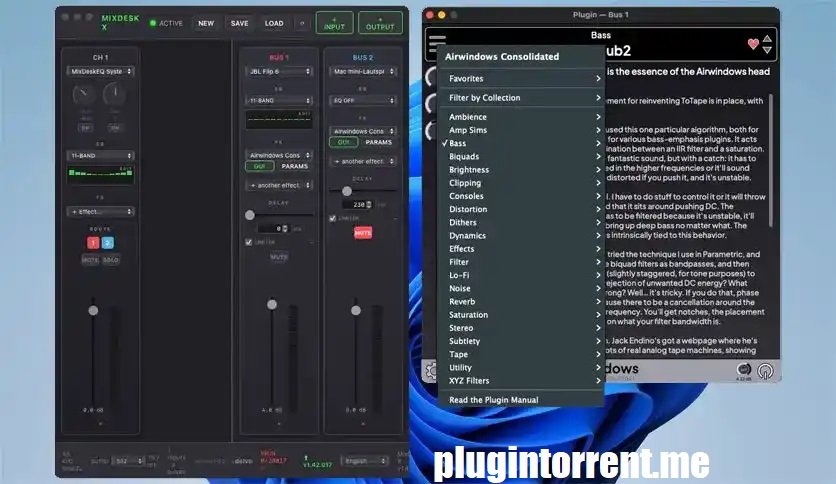
Task: Toggle CH 1 route to bus 1
Action: 93,243
